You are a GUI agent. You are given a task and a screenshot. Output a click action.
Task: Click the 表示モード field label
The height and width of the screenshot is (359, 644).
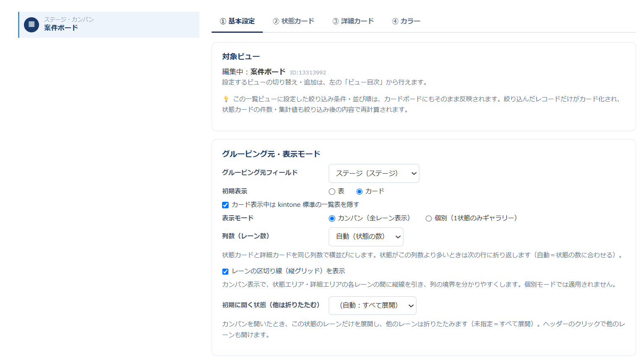click(x=238, y=218)
